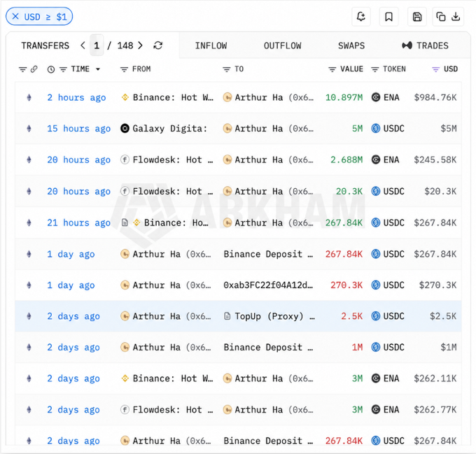Click contract icon beside TopUp (Proxy)
Image resolution: width=476 pixels, height=454 pixels.
point(227,316)
